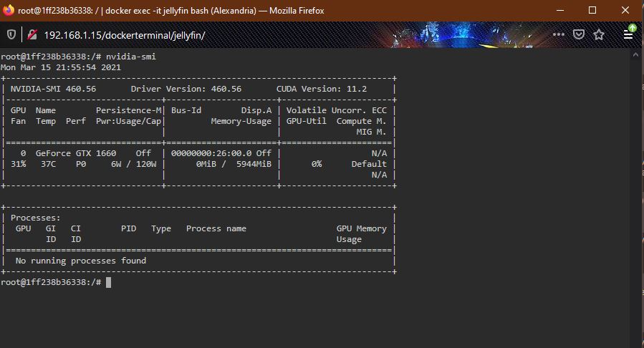
Task: Open the insecure connection padlock info
Action: [x=32, y=35]
